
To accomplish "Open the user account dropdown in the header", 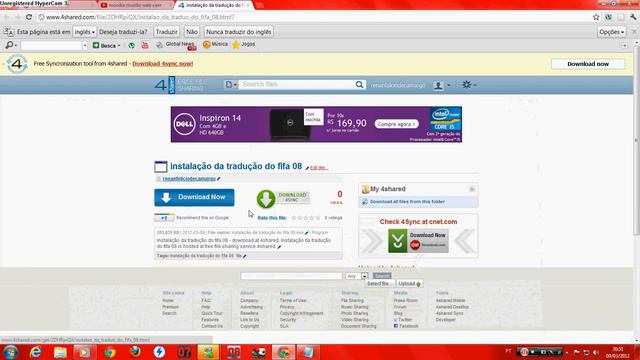I will pos(442,85).
